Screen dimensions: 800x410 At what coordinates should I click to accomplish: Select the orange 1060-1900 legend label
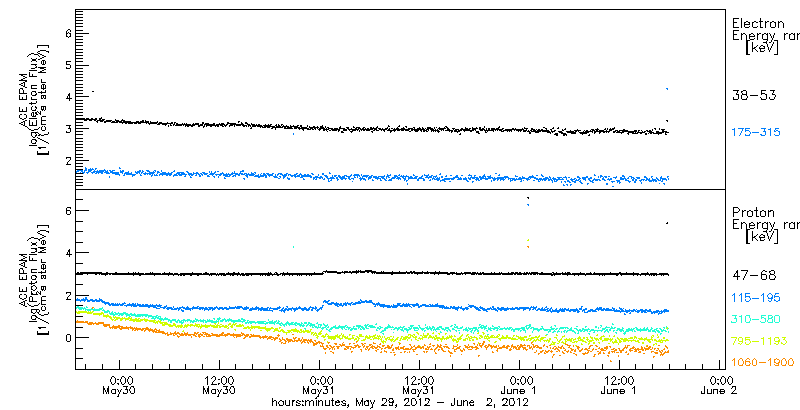(763, 363)
